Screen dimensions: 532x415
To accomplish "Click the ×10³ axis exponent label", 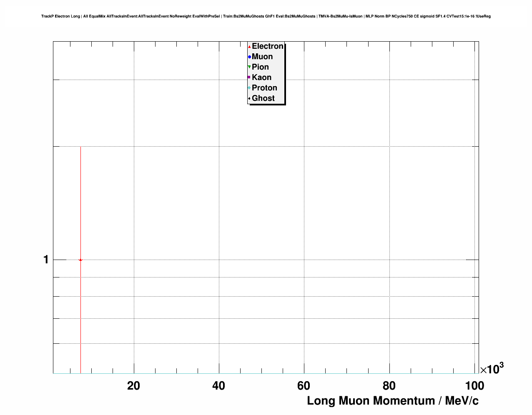I will (492, 368).
